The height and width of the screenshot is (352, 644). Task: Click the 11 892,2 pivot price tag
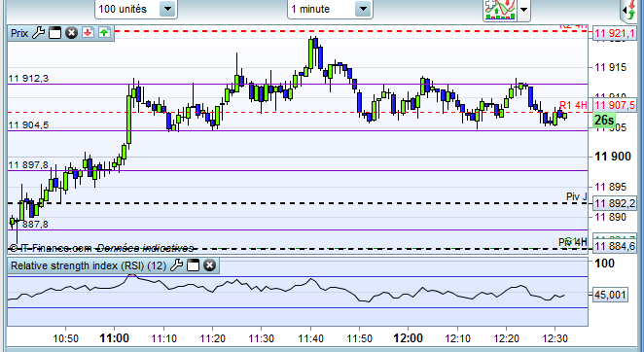click(x=615, y=203)
